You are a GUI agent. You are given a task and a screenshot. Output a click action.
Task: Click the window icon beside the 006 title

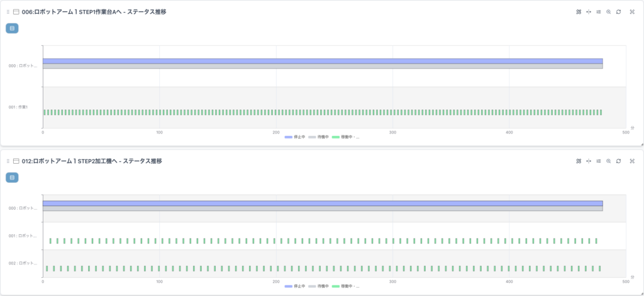tap(16, 12)
